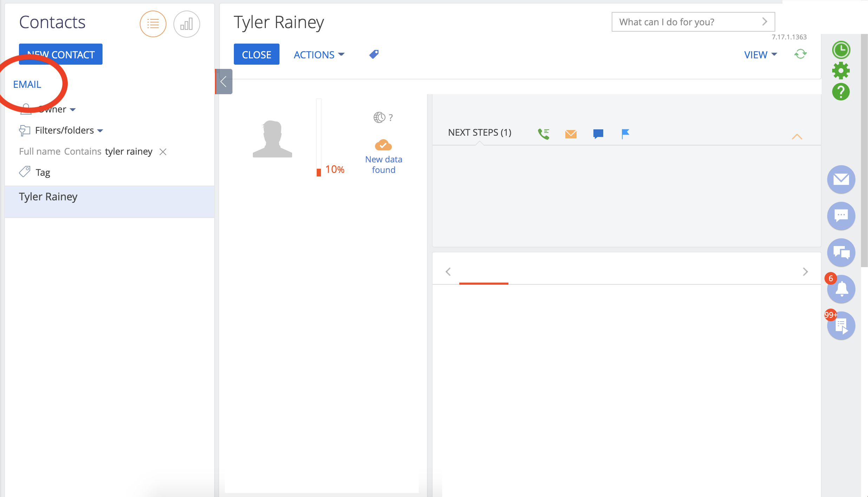Add a call from Next Steps phone icon
The height and width of the screenshot is (497, 868).
coord(544,134)
